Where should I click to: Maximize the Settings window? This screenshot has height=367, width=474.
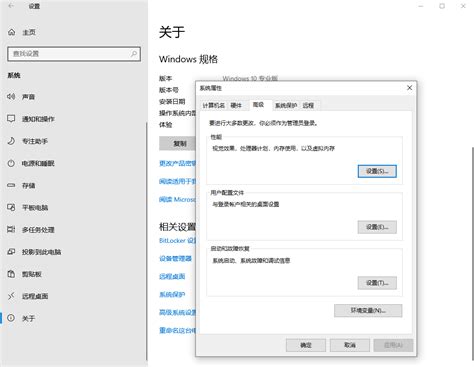click(442, 6)
